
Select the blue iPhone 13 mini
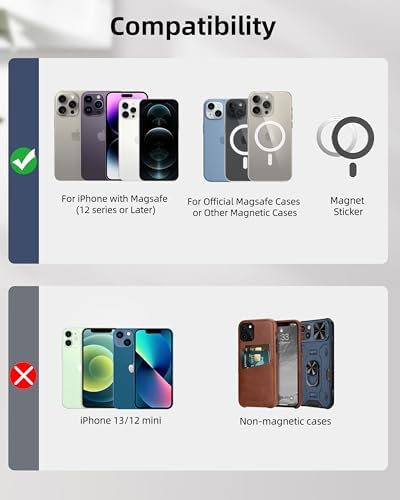point(124,369)
